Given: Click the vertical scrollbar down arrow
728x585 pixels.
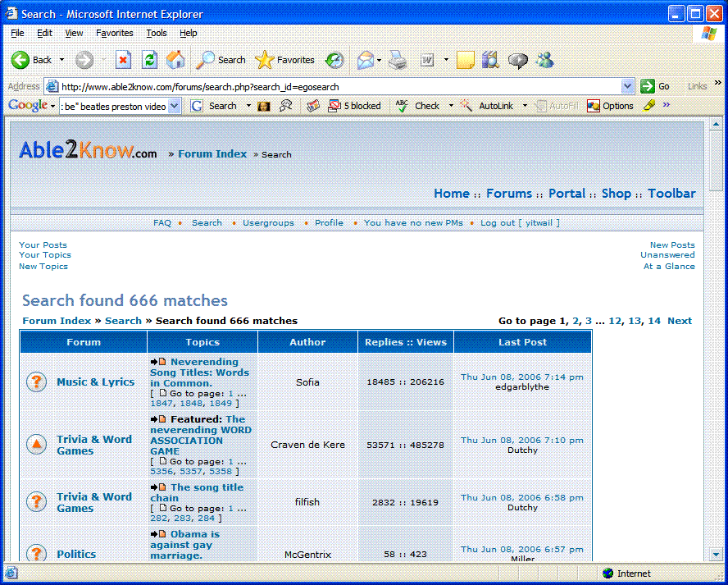Looking at the screenshot, I should 716,554.
